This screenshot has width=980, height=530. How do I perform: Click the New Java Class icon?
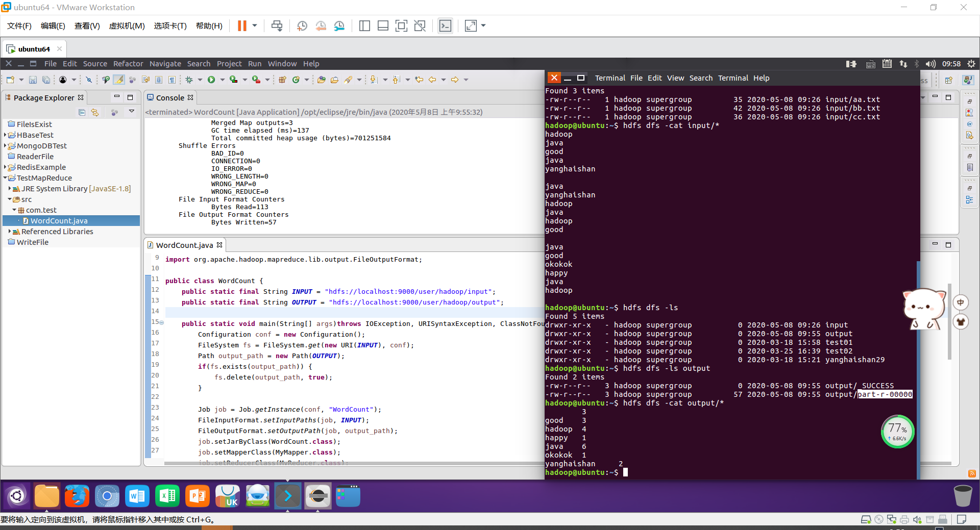[x=296, y=80]
